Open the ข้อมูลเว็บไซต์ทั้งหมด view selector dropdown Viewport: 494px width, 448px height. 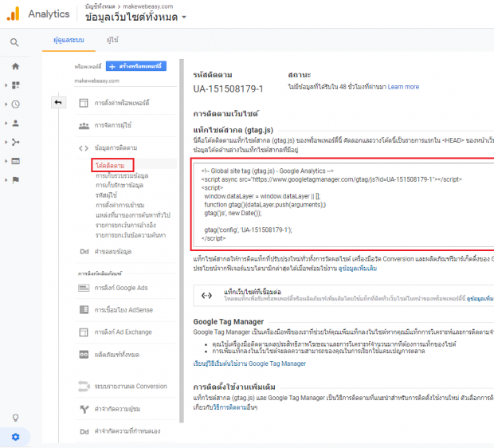tap(135, 17)
